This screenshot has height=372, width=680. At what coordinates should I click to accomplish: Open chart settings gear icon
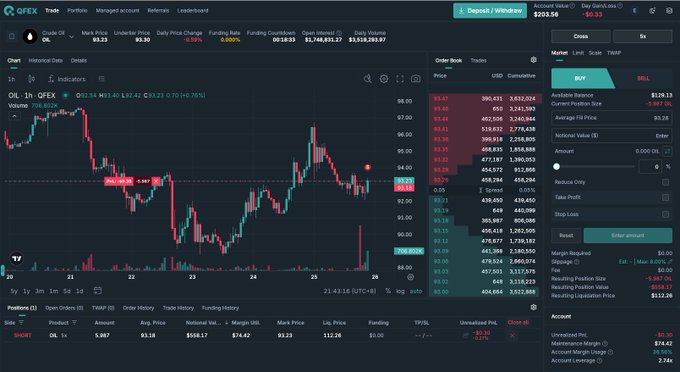tap(384, 79)
